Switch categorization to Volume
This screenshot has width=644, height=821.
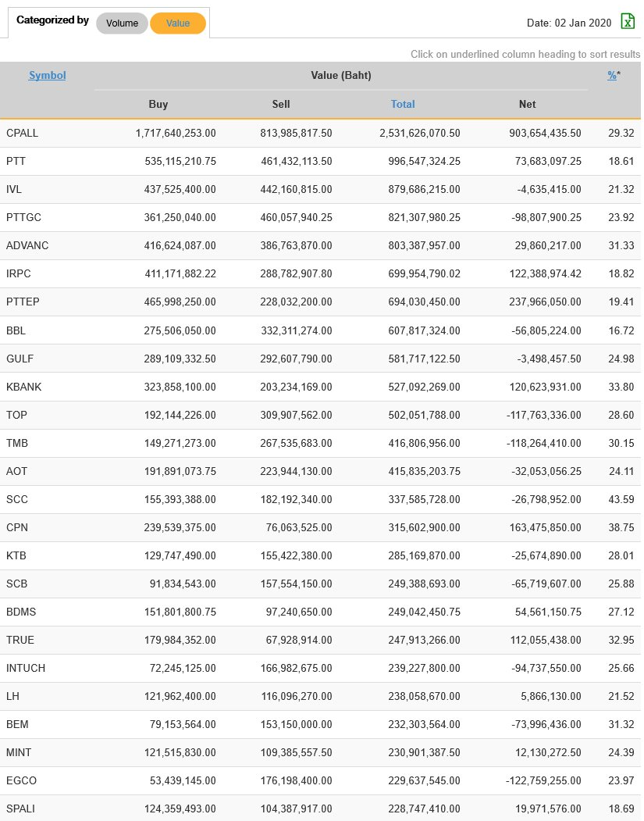(122, 23)
